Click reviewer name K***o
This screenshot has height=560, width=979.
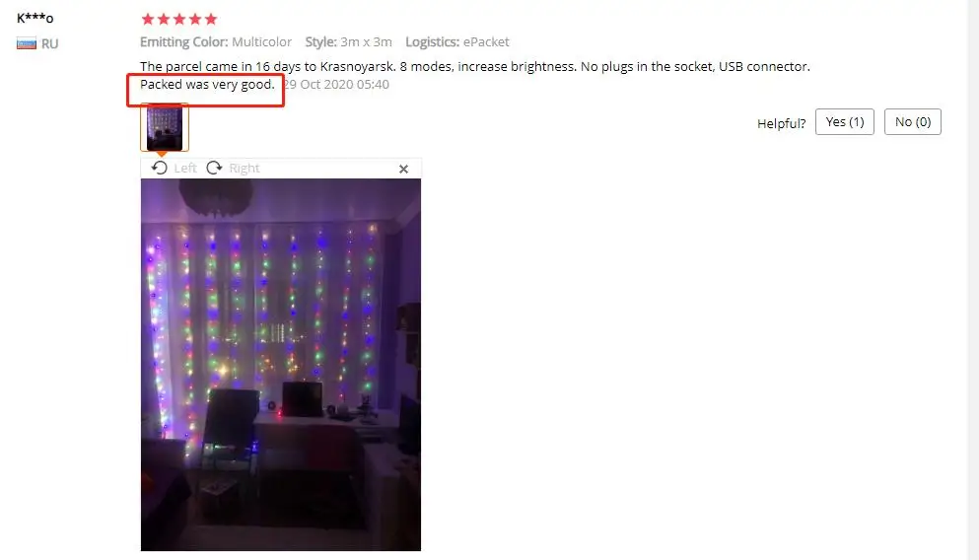[x=35, y=18]
